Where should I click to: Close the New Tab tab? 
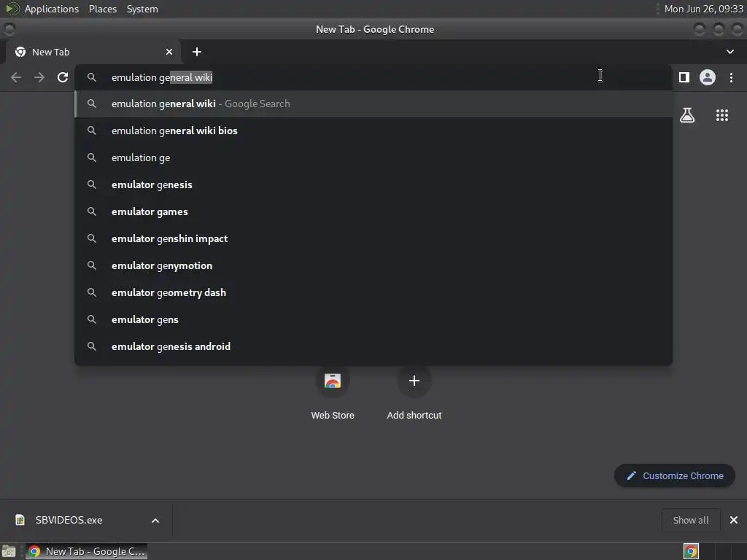tap(169, 52)
